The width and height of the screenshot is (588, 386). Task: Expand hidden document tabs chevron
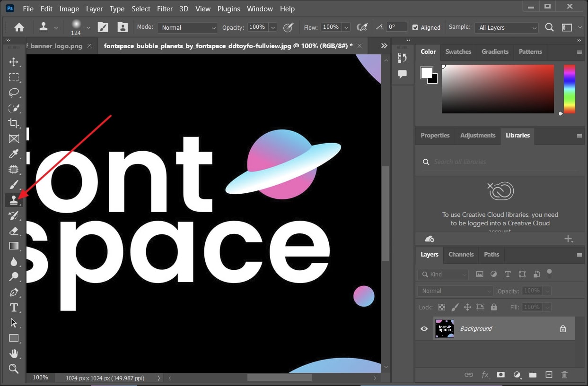(384, 46)
